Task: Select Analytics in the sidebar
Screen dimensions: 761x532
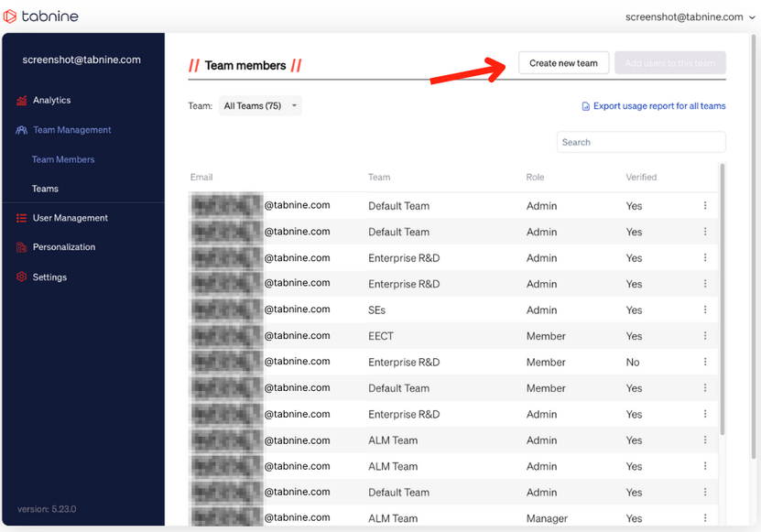Action: coord(51,101)
